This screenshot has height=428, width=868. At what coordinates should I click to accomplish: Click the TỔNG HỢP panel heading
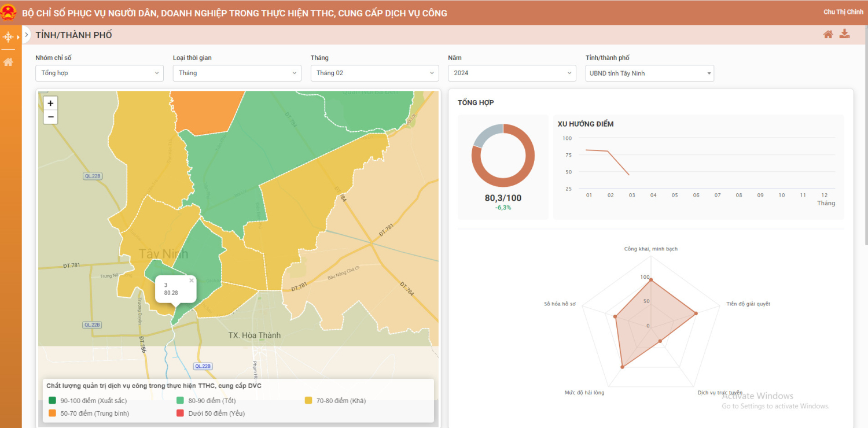coord(476,103)
